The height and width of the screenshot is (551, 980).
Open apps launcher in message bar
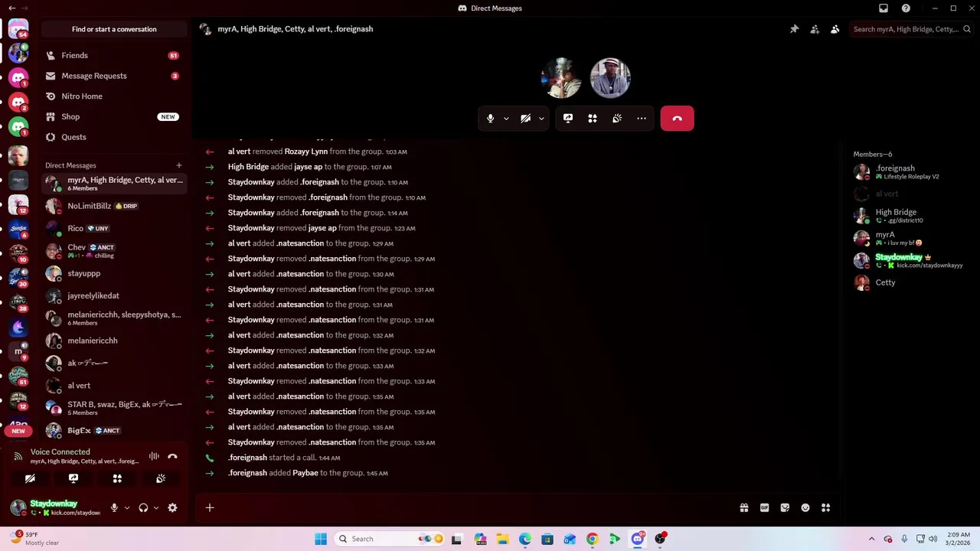826,507
